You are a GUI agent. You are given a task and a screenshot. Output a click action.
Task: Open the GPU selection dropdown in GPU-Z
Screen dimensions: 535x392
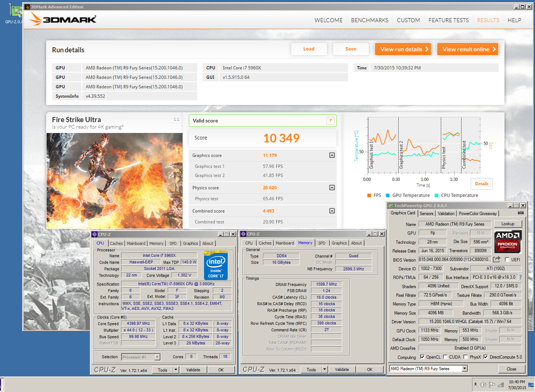[x=464, y=368]
